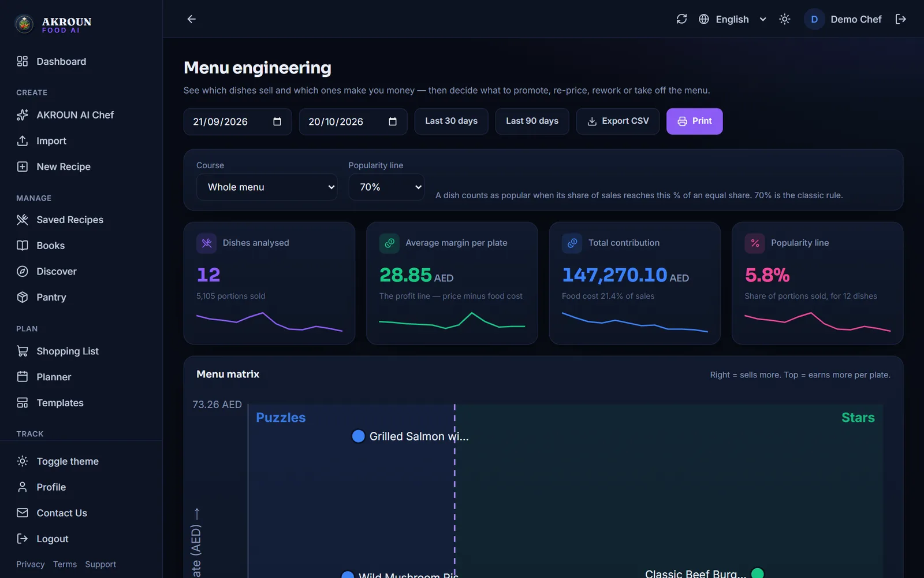Open calendar picker on 21/09/2026 date
Viewport: 924px width, 578px height.
point(277,121)
